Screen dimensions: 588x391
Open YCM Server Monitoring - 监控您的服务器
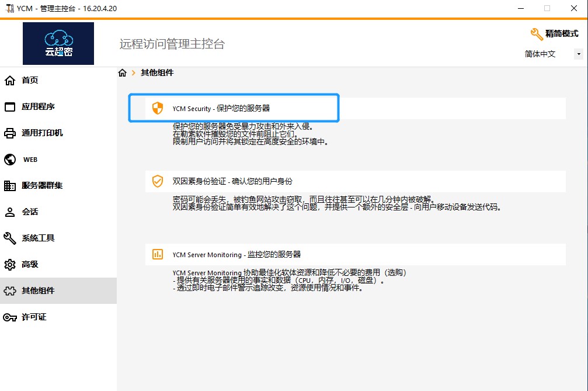tap(356, 255)
